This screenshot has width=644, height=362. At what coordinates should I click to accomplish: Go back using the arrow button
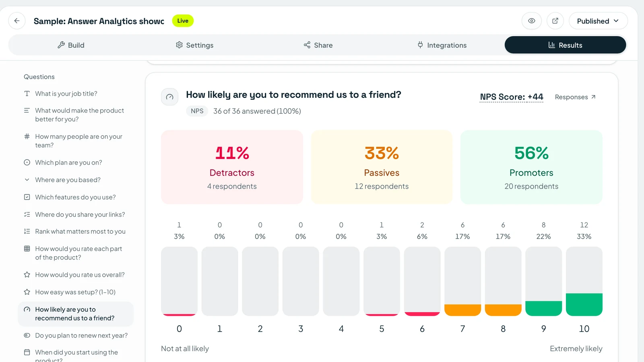coord(17,21)
